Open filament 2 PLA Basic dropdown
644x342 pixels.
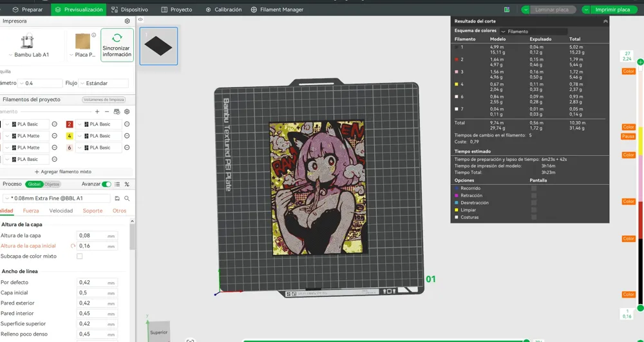pos(99,124)
